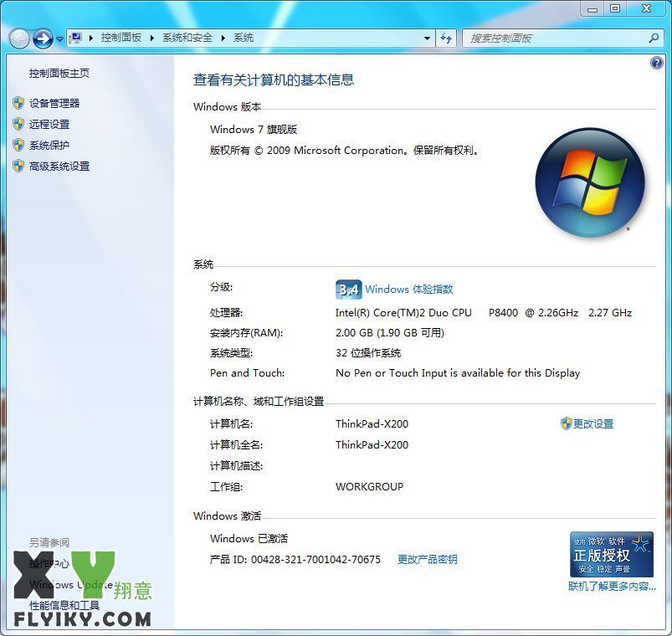Click the 32 位操作系统 system type text
This screenshot has width=672, height=636.
point(368,353)
